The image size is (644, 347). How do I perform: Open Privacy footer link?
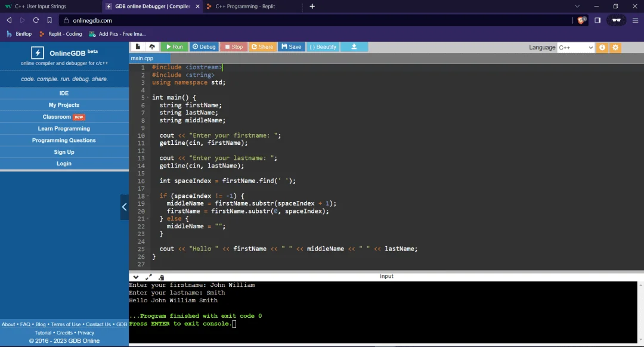(x=86, y=333)
